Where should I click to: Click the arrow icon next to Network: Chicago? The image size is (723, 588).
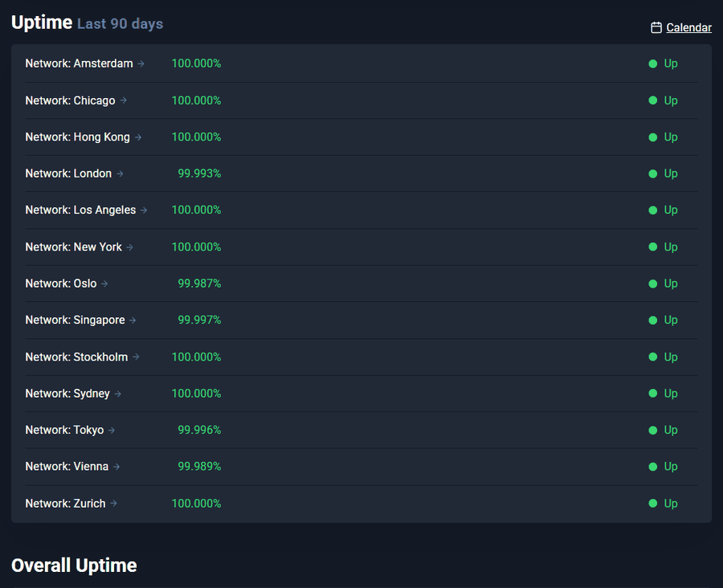coord(123,100)
